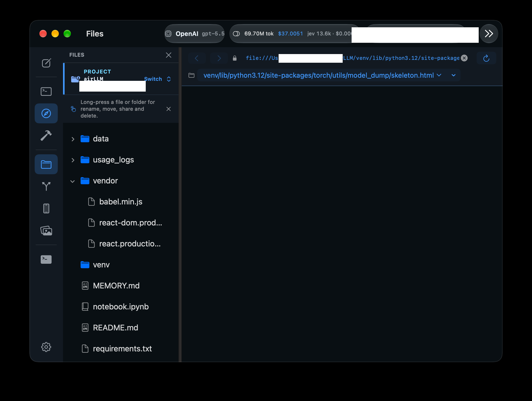Image resolution: width=532 pixels, height=401 pixels.
Task: Go back with the left arrow
Action: tap(196, 58)
